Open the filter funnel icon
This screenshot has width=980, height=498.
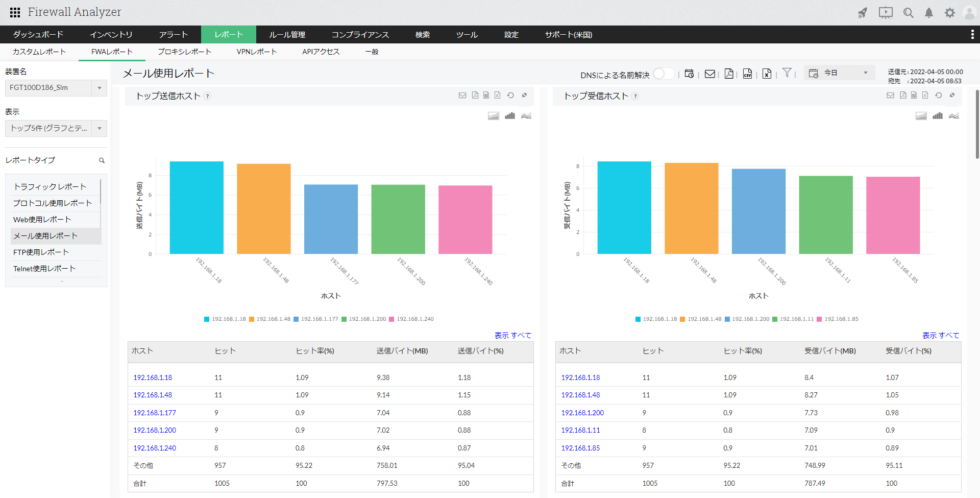(x=787, y=73)
